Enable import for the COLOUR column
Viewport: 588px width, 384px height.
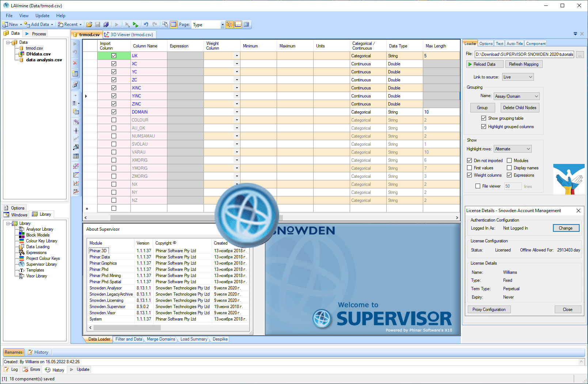pyautogui.click(x=114, y=120)
